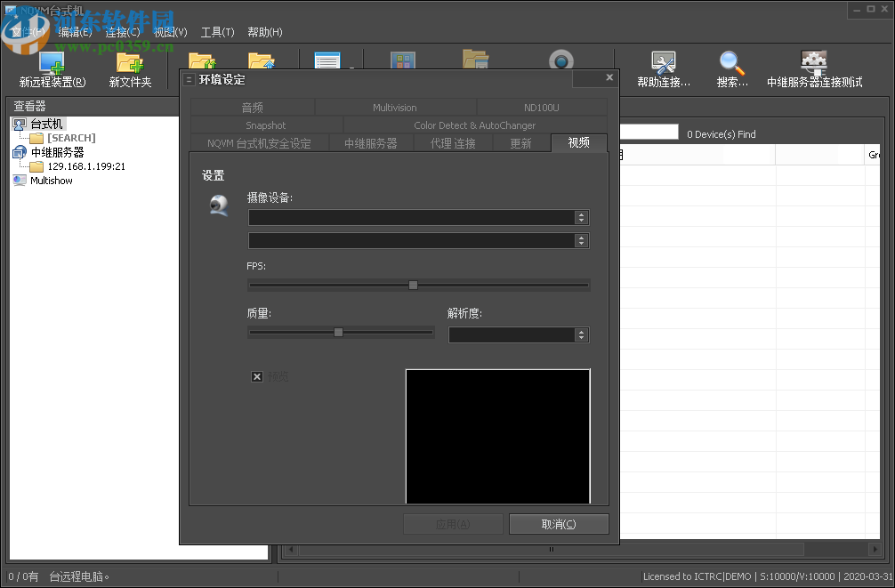This screenshot has height=588, width=895.
Task: Click the 取消 button
Action: pyautogui.click(x=558, y=524)
